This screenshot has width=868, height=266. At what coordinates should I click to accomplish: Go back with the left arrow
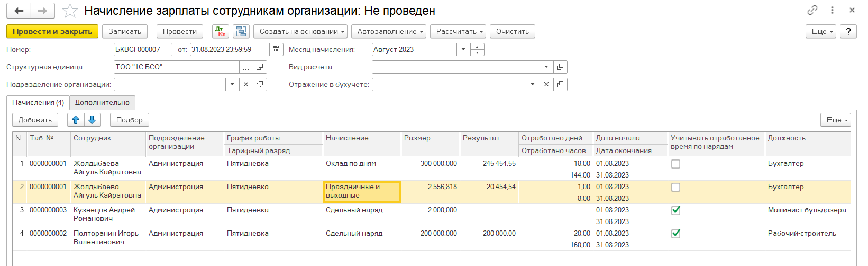click(x=19, y=11)
